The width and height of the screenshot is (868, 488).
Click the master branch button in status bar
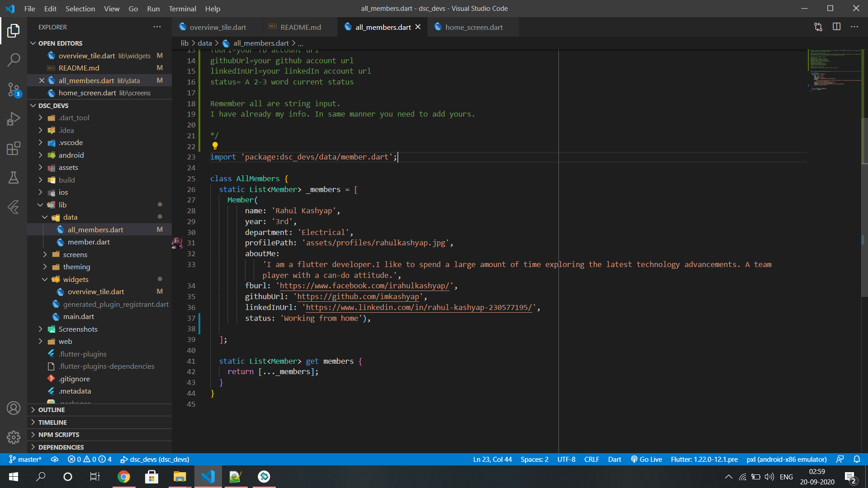(x=25, y=459)
